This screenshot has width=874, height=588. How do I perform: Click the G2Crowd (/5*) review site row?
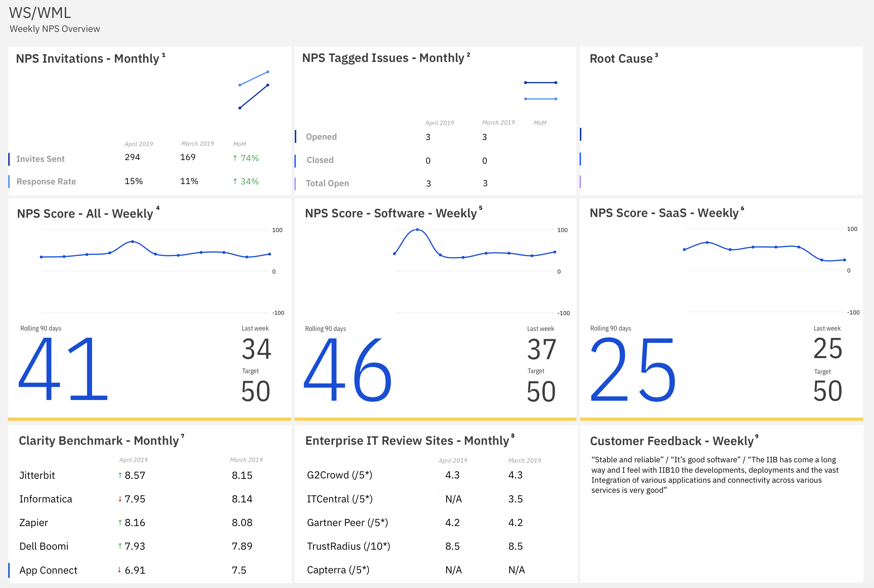coord(339,475)
